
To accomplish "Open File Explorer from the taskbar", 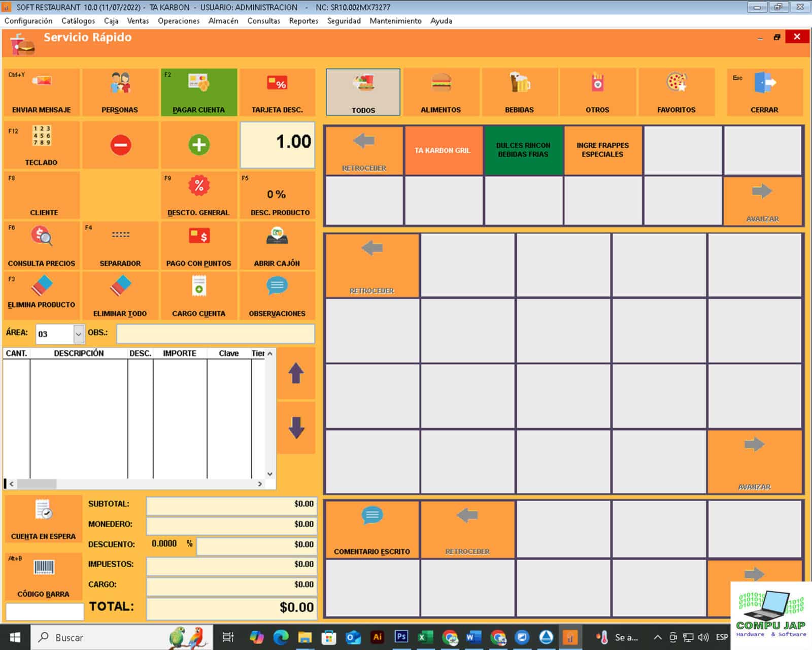I will 304,637.
